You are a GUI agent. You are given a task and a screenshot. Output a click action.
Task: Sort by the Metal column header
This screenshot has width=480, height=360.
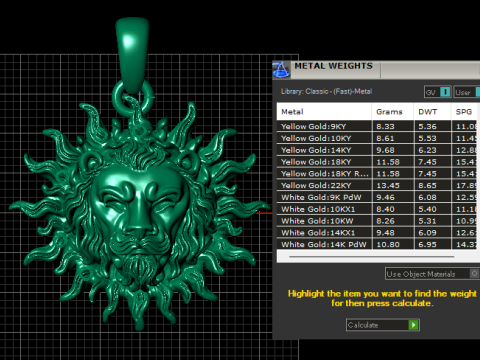click(x=324, y=112)
